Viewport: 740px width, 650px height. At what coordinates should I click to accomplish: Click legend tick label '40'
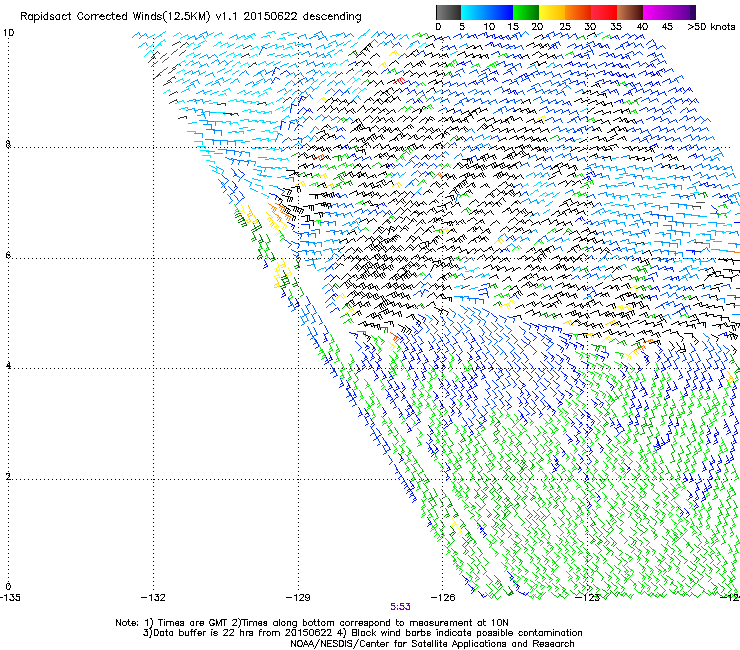pos(642,27)
